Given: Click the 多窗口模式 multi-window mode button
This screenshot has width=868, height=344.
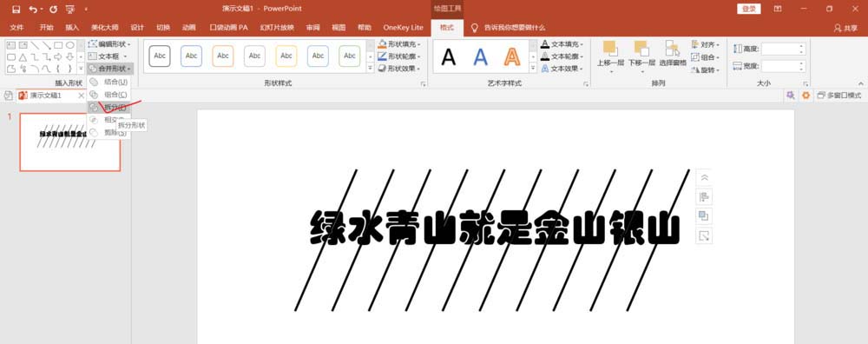Looking at the screenshot, I should click(839, 96).
